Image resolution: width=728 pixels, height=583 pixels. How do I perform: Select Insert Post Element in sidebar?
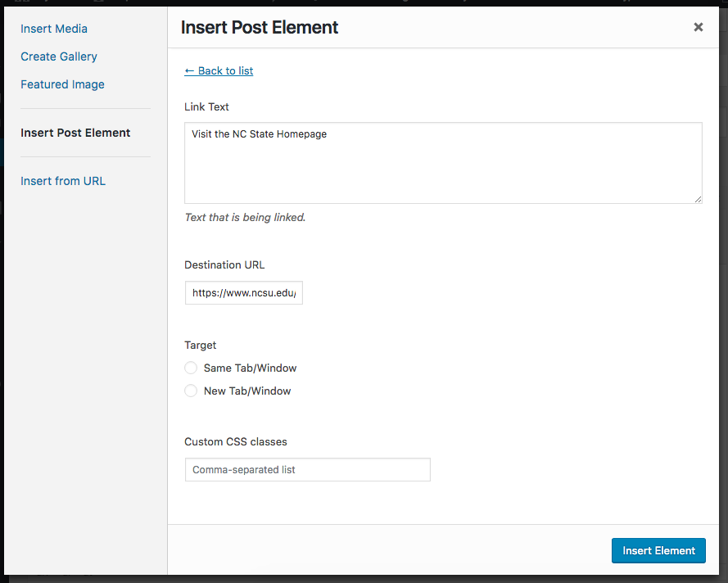75,133
